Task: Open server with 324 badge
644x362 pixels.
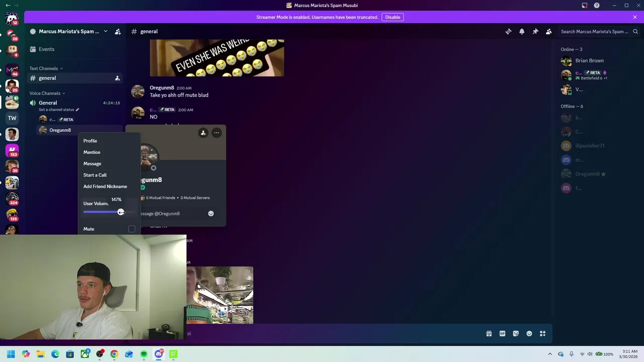Action: [x=12, y=198]
